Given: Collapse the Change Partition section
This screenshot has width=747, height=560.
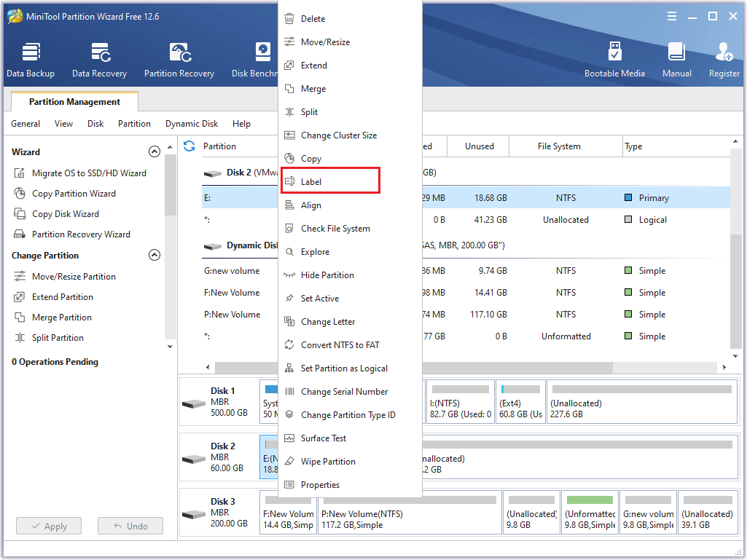Looking at the screenshot, I should click(155, 255).
